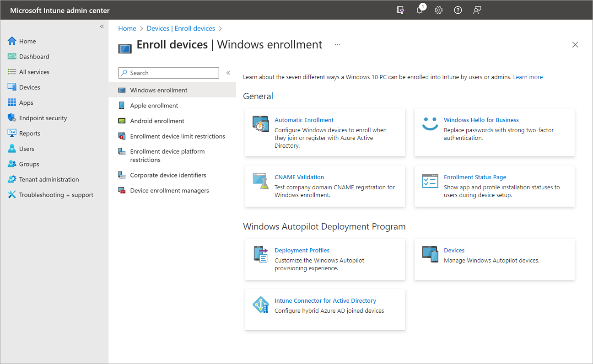
Task: Open the settings gear icon in header
Action: pos(439,10)
